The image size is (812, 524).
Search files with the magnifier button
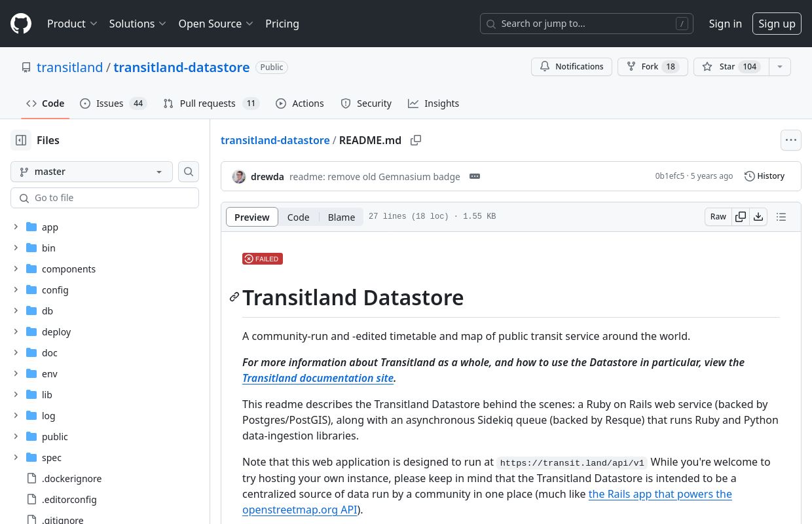click(x=189, y=172)
